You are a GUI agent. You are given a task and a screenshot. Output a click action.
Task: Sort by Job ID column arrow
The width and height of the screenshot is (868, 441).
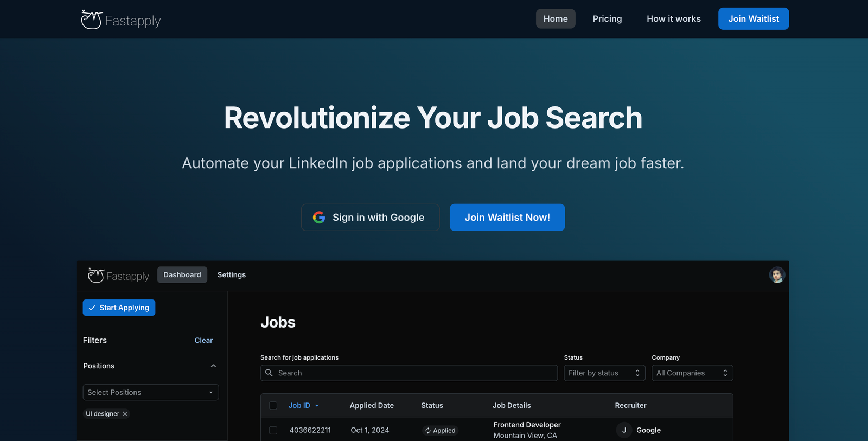(x=317, y=406)
